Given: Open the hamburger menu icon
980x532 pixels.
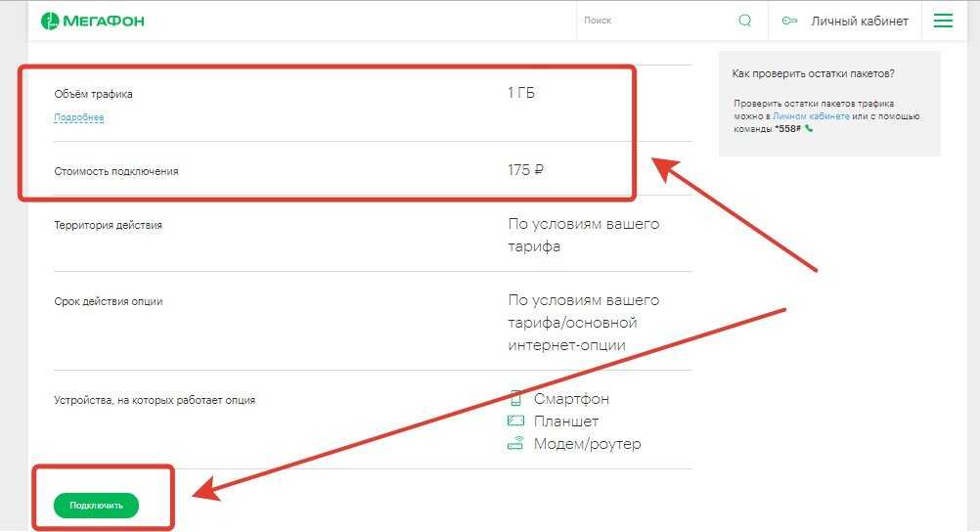Looking at the screenshot, I should pyautogui.click(x=943, y=21).
